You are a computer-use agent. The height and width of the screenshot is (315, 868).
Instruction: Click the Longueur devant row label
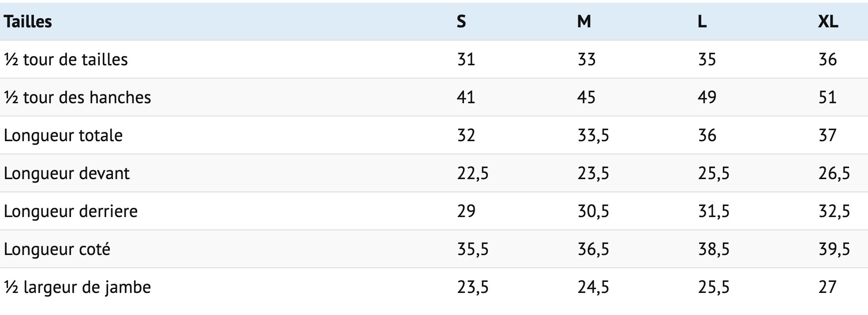(67, 173)
